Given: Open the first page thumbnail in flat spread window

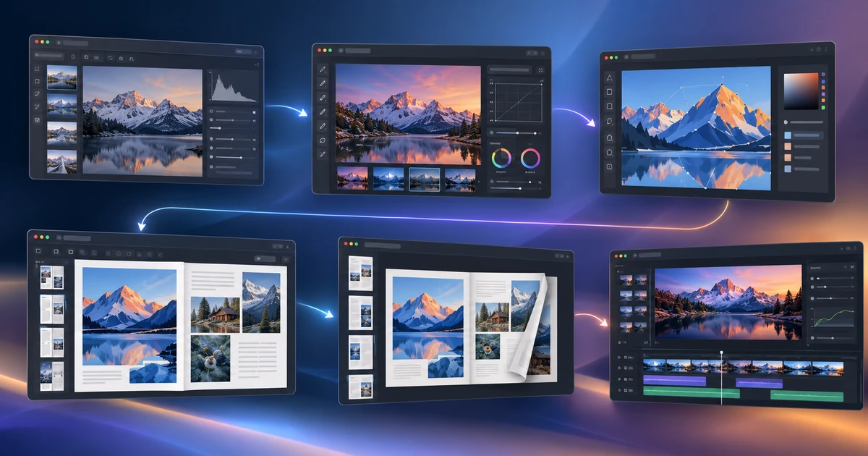Looking at the screenshot, I should tap(52, 277).
